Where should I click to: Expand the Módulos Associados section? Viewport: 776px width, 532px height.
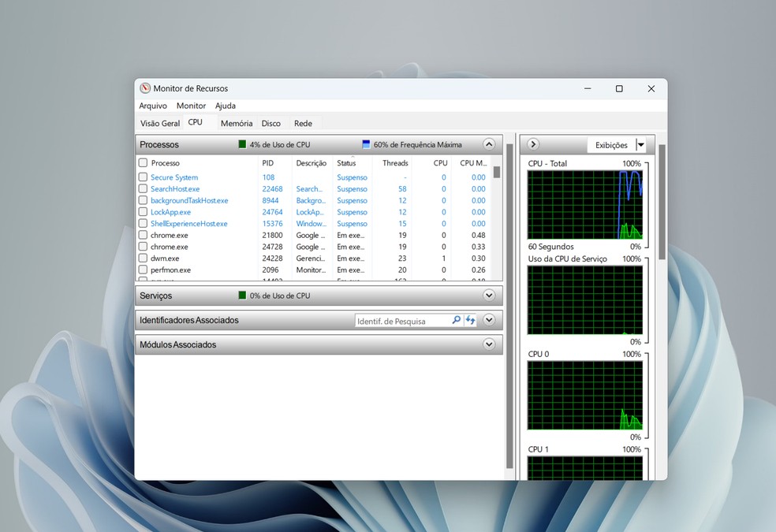coord(489,344)
